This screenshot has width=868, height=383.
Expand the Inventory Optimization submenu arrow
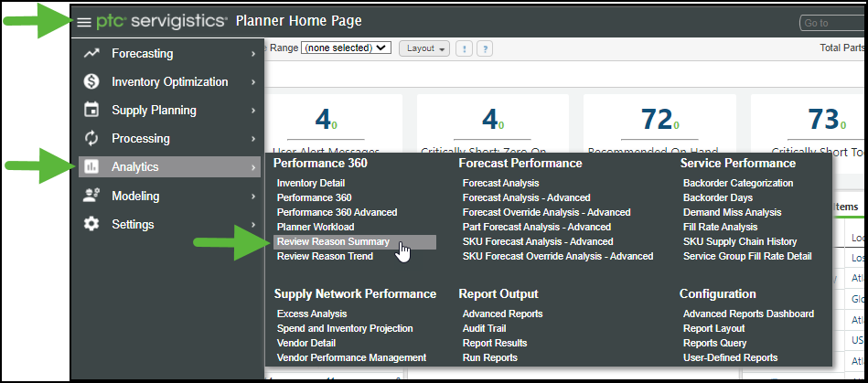point(253,82)
